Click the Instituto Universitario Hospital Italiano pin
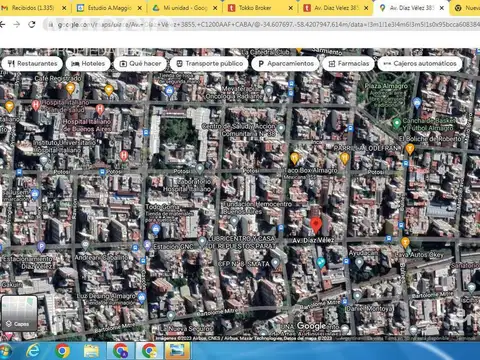The height and width of the screenshot is (360, 480). pyautogui.click(x=44, y=160)
